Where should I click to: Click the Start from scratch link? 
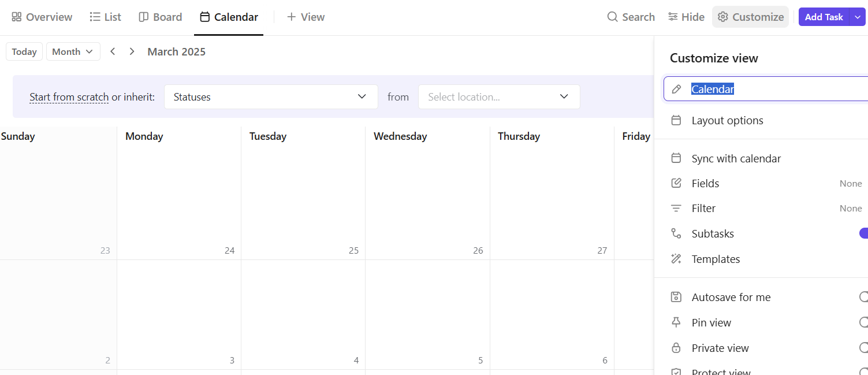tap(69, 96)
